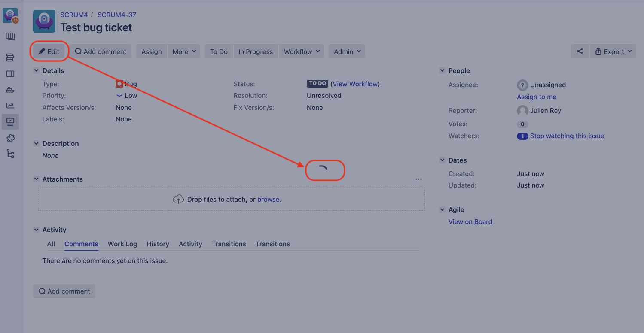Open the project avatar icon in sidebar

click(10, 15)
